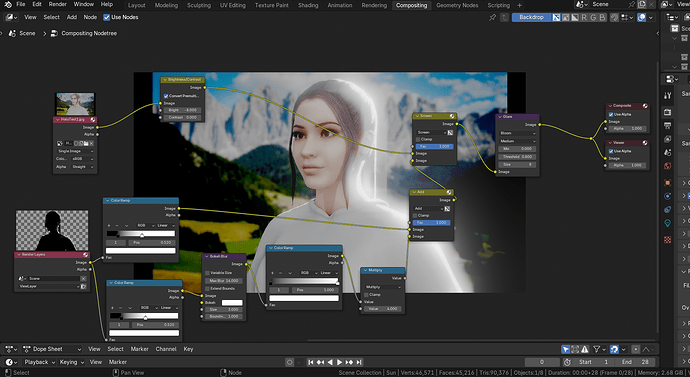Open the Output properties tab icon

668,125
